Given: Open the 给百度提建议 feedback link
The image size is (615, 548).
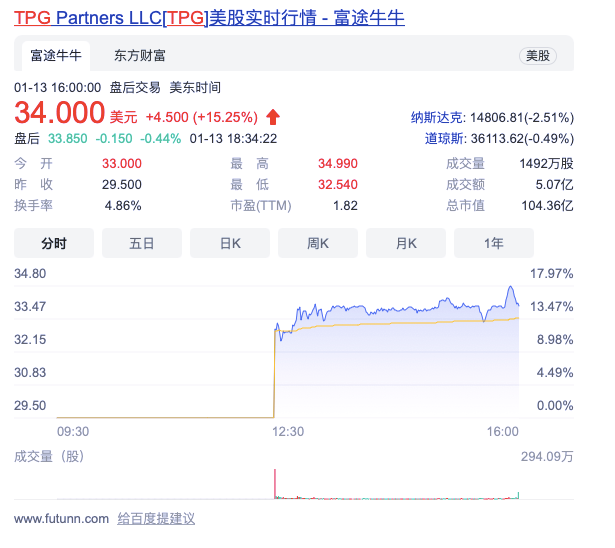Looking at the screenshot, I should pos(156,519).
